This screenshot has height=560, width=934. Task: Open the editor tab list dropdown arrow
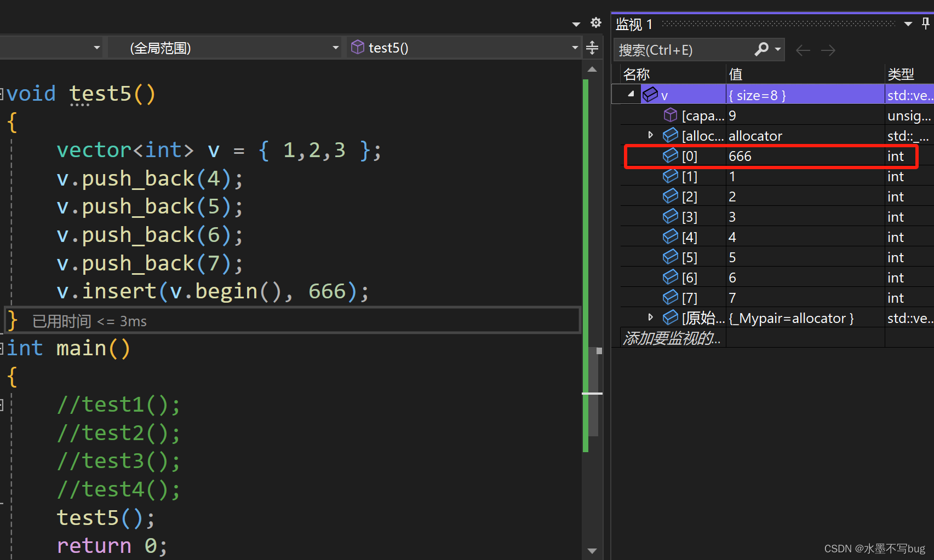point(576,24)
